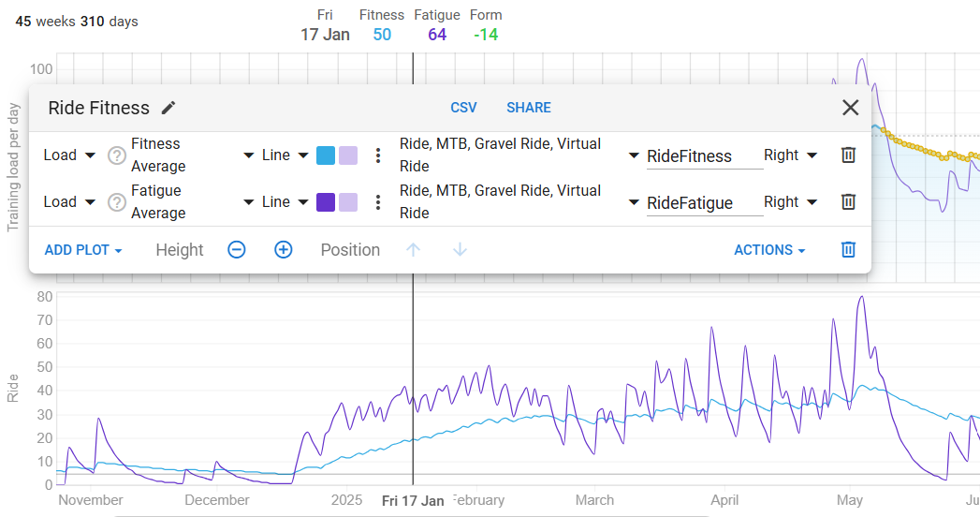Click the SHARE button

[x=529, y=108]
